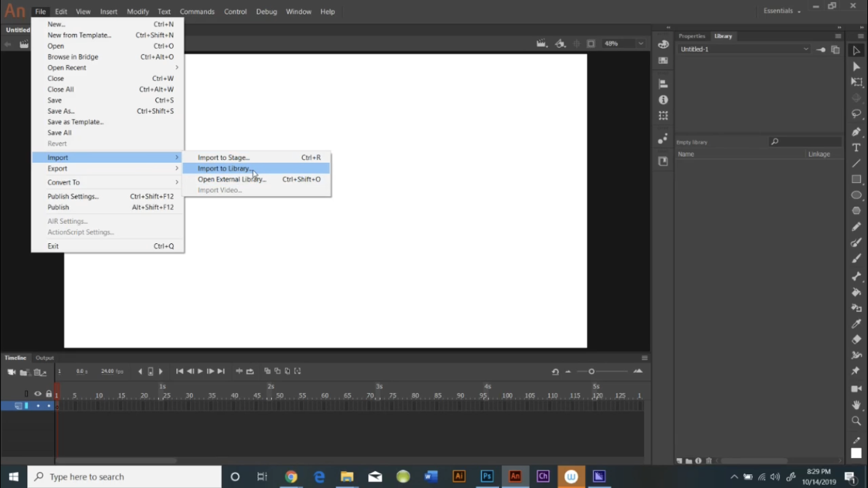Select the Lasso tool
Screen dimensions: 868x488
point(856,114)
